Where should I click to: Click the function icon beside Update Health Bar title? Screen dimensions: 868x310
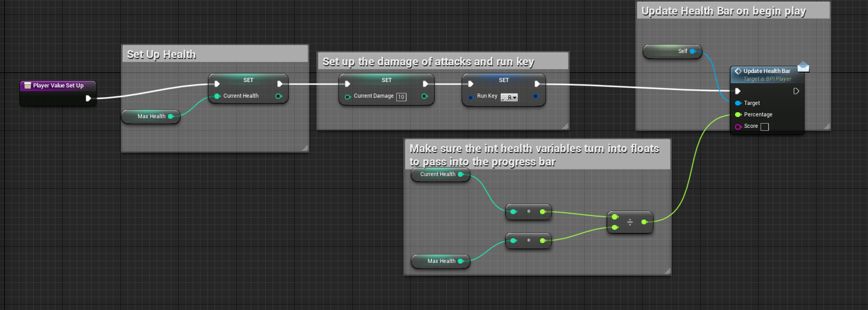738,71
